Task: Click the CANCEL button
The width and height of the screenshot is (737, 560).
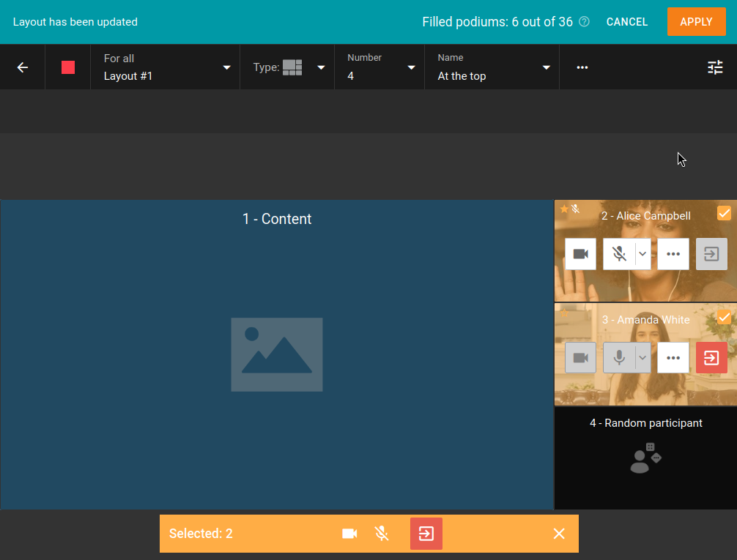Action: coord(627,22)
